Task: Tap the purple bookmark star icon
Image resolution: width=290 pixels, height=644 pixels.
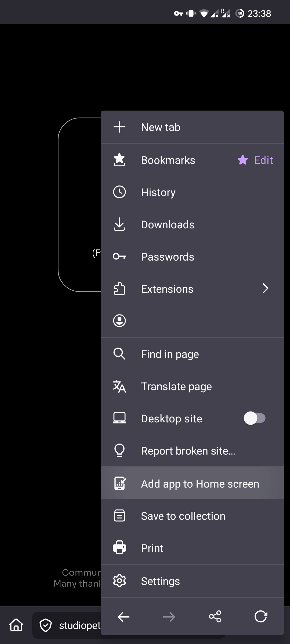Action: (x=243, y=160)
